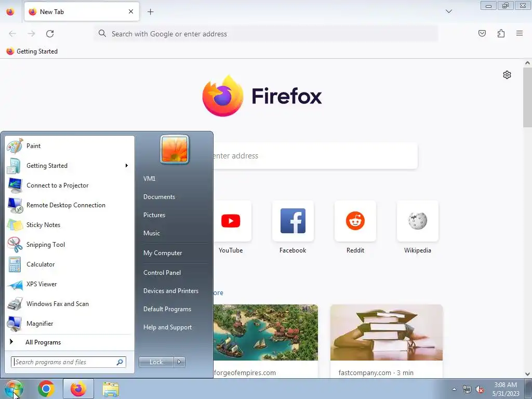Open New Tab personalize settings gear
The image size is (532, 399).
coord(507,75)
